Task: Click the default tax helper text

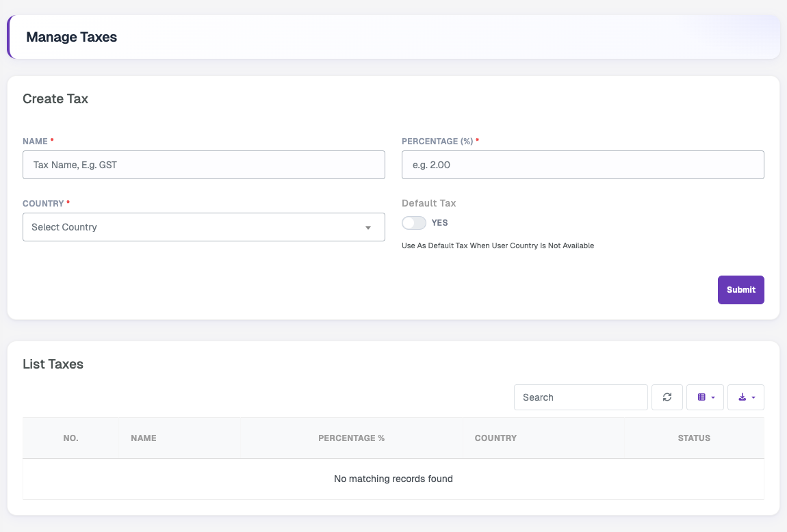Action: [498, 245]
